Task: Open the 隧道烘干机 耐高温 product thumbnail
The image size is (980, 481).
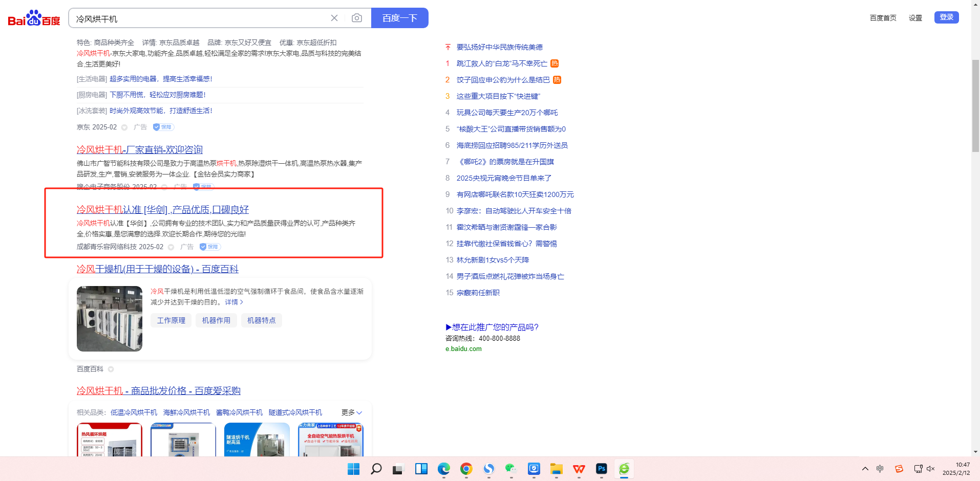Action: point(257,440)
